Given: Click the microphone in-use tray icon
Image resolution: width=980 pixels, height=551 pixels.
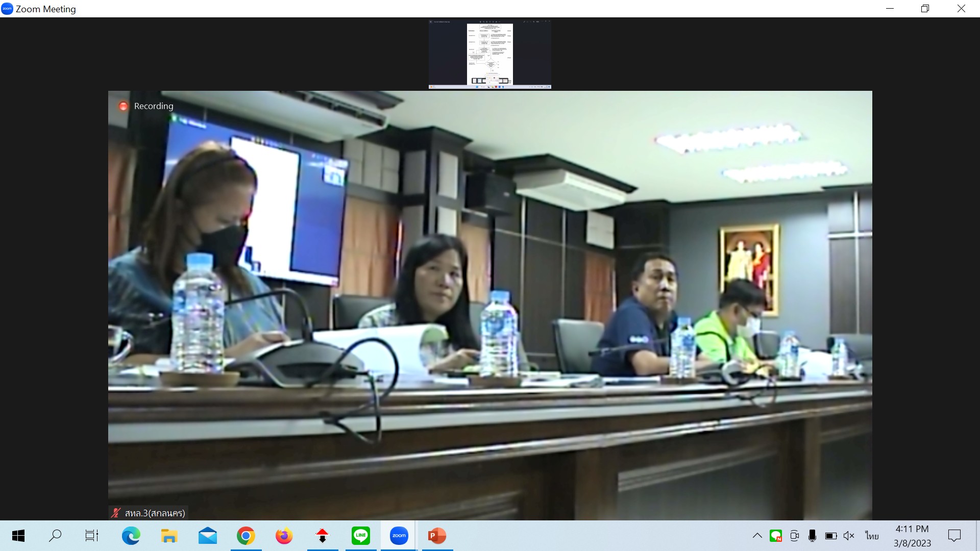Looking at the screenshot, I should coord(812,536).
